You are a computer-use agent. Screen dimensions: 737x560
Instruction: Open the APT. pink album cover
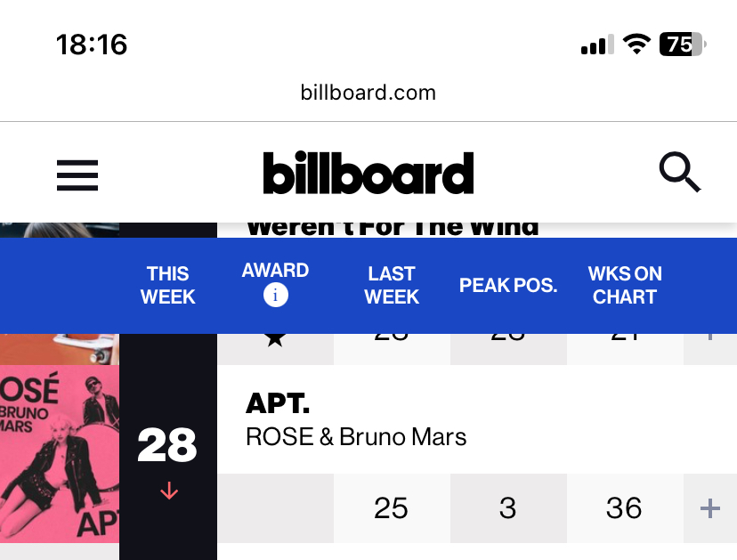[x=60, y=454]
